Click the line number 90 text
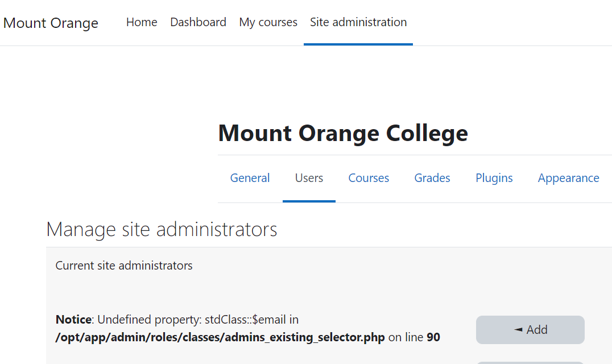 (433, 337)
